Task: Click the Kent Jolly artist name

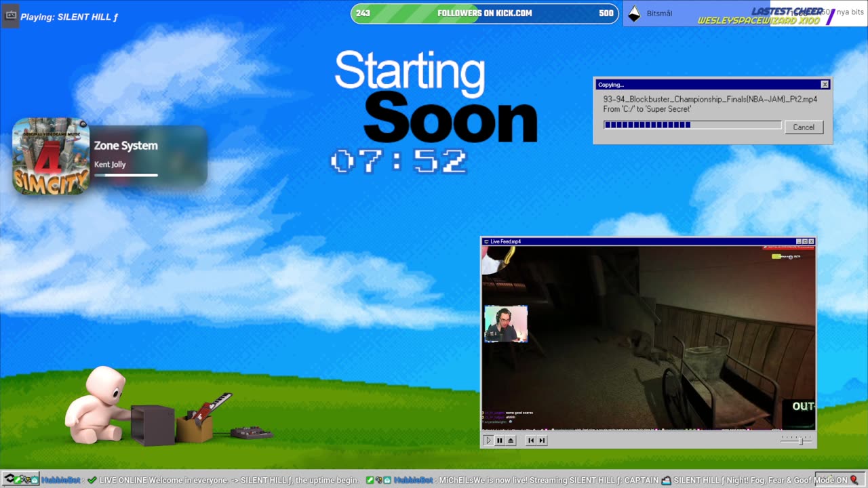Action: pyautogui.click(x=110, y=165)
